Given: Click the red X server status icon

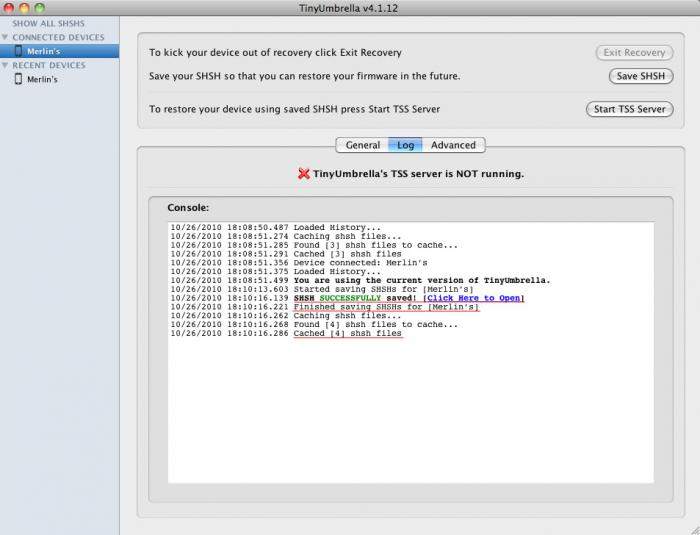Looking at the screenshot, I should tap(304, 174).
